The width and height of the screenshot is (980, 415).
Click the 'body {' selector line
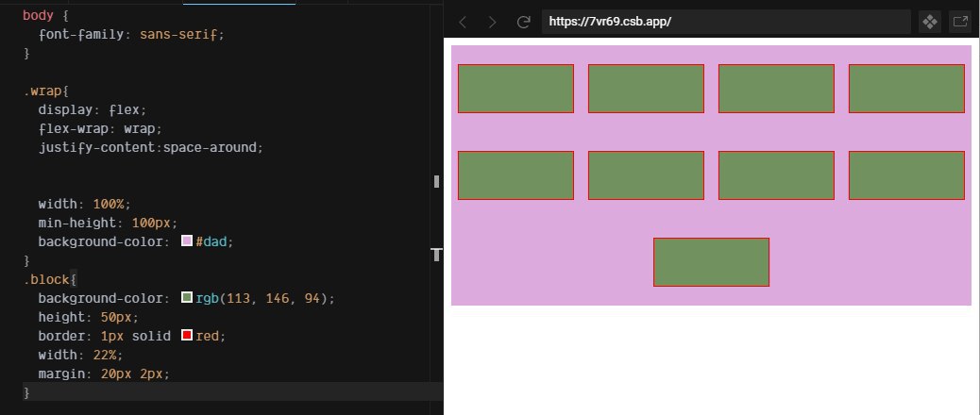[45, 16]
